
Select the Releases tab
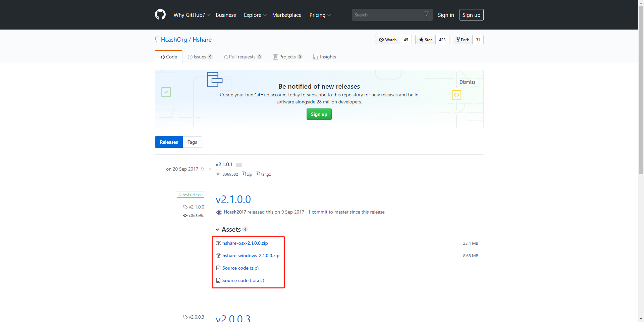click(169, 142)
